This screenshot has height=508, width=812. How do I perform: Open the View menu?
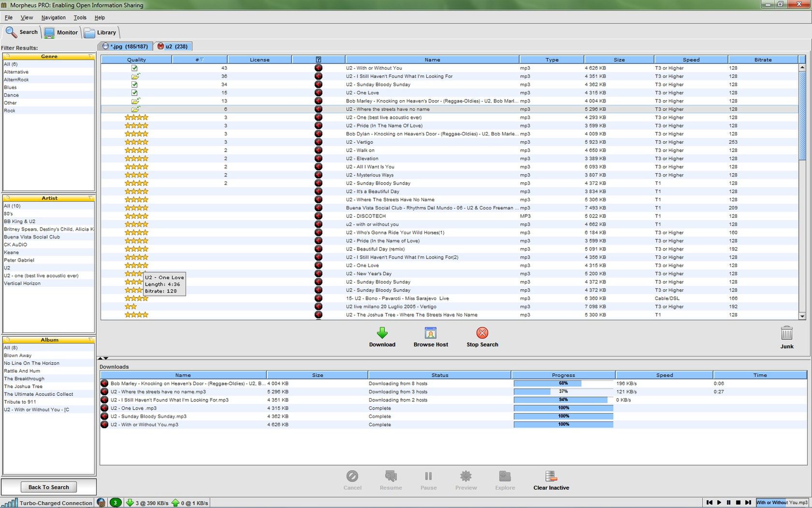coord(27,17)
